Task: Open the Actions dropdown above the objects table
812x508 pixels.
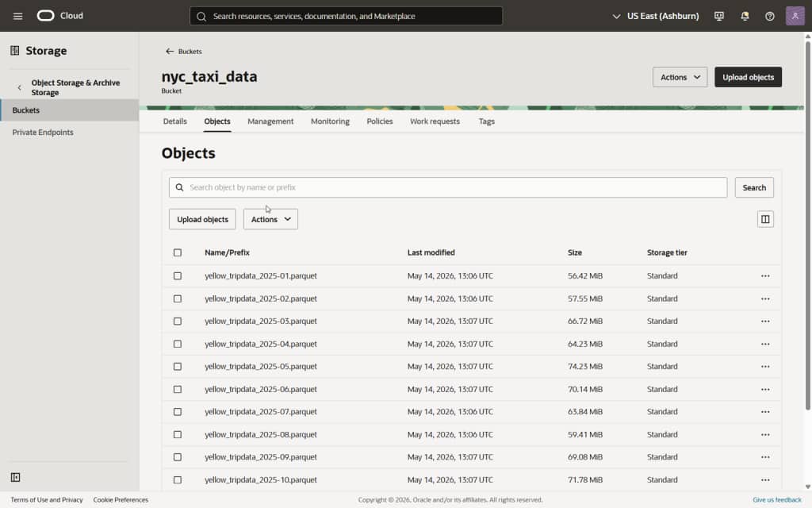Action: tap(270, 219)
